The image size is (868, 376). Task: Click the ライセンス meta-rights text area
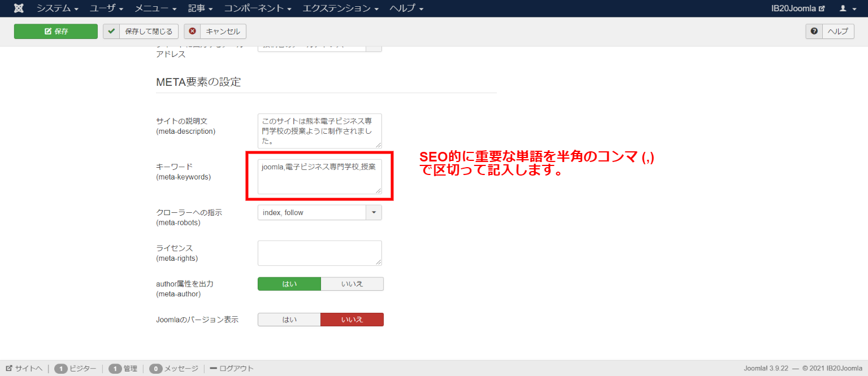[319, 253]
